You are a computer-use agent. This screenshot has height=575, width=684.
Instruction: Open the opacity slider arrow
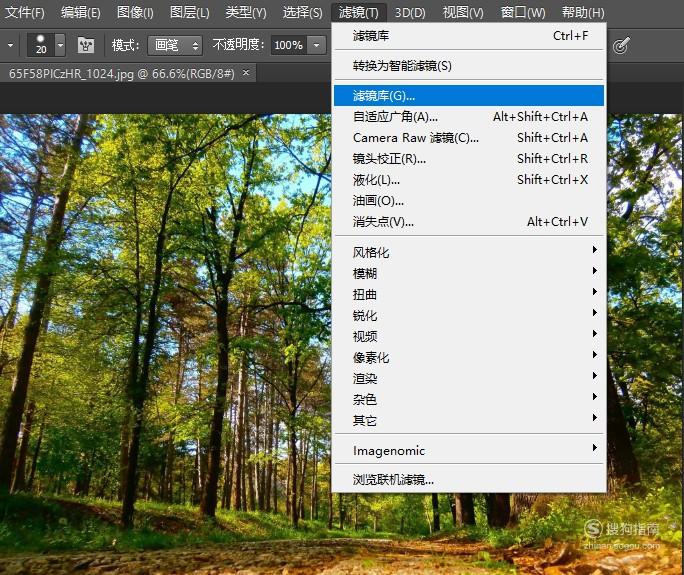317,45
